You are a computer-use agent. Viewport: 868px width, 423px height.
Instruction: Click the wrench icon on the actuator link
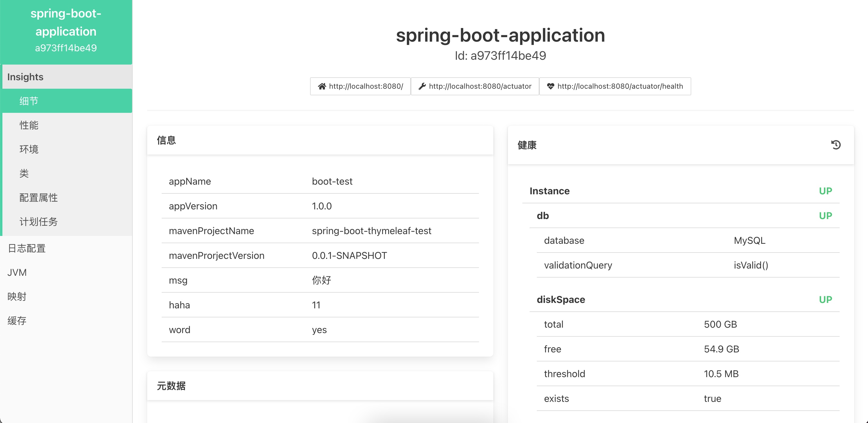click(x=422, y=86)
